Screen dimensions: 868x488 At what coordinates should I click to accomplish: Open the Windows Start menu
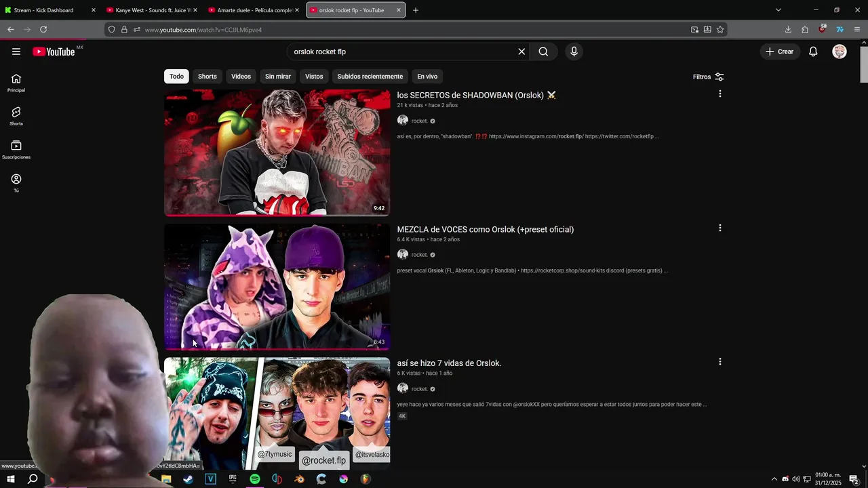11,479
